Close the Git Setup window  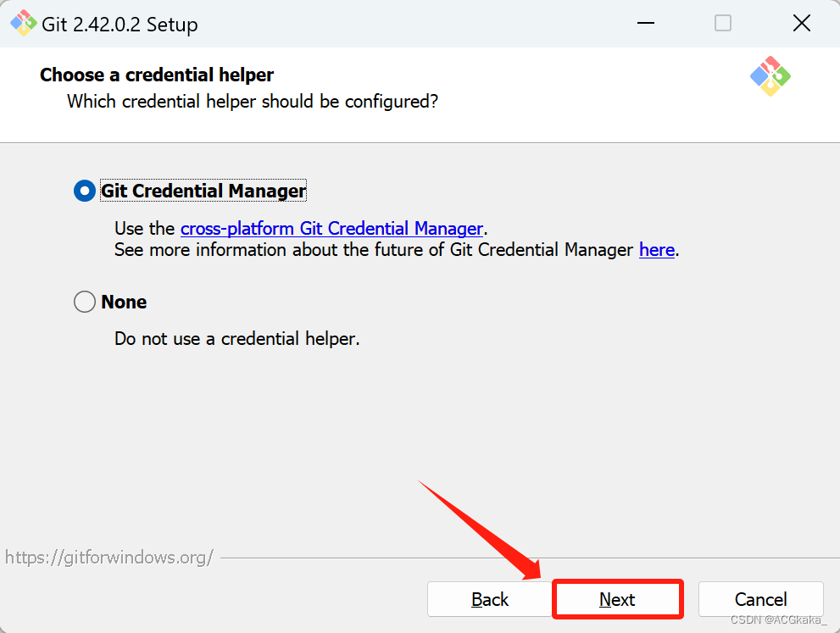click(x=801, y=23)
